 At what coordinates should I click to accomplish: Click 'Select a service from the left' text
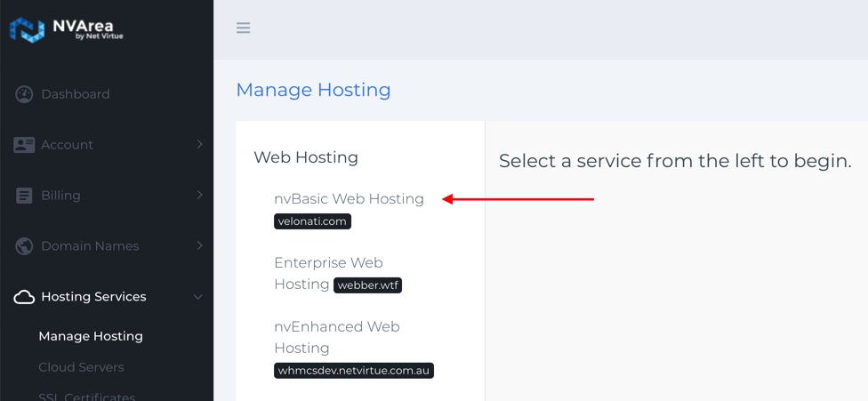675,162
